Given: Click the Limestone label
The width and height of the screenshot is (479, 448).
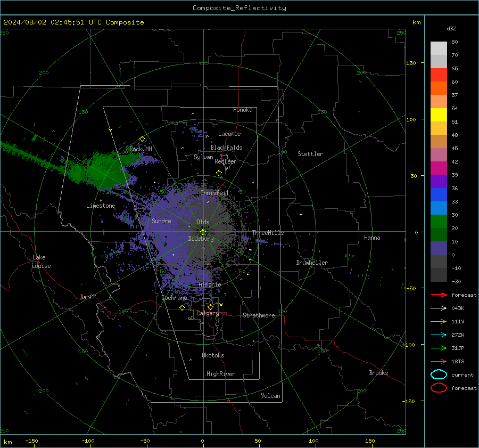Looking at the screenshot, I should (x=101, y=206).
